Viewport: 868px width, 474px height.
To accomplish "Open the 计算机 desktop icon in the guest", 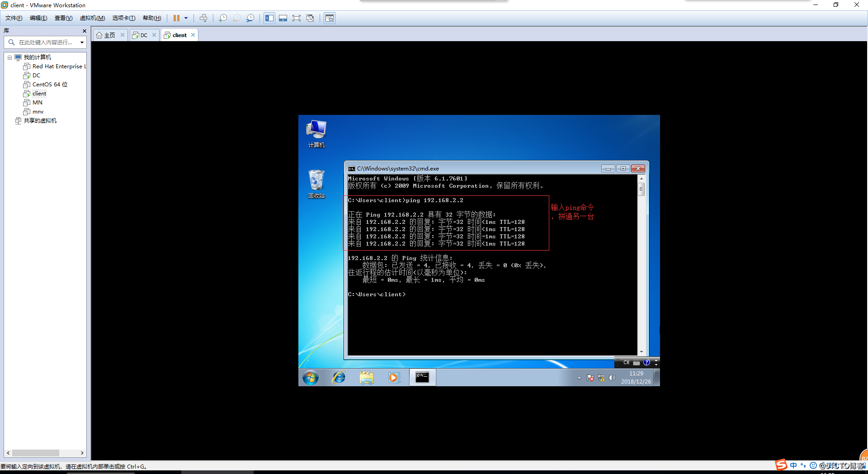I will pyautogui.click(x=316, y=134).
